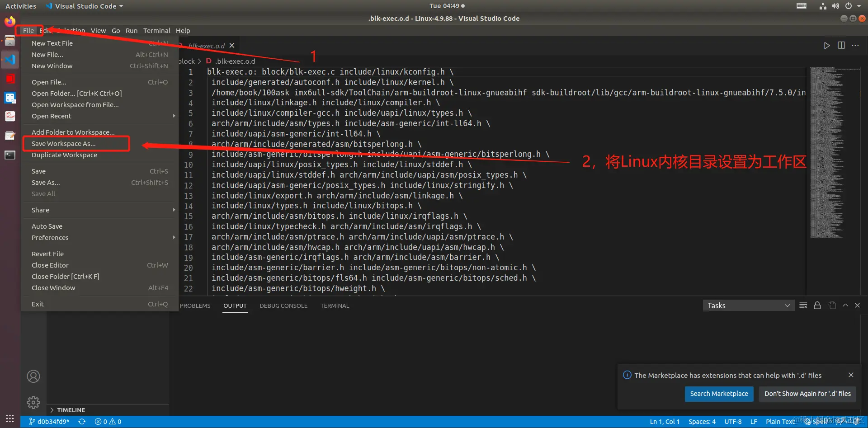
Task: Open the Accounts icon in activity bar
Action: [33, 376]
